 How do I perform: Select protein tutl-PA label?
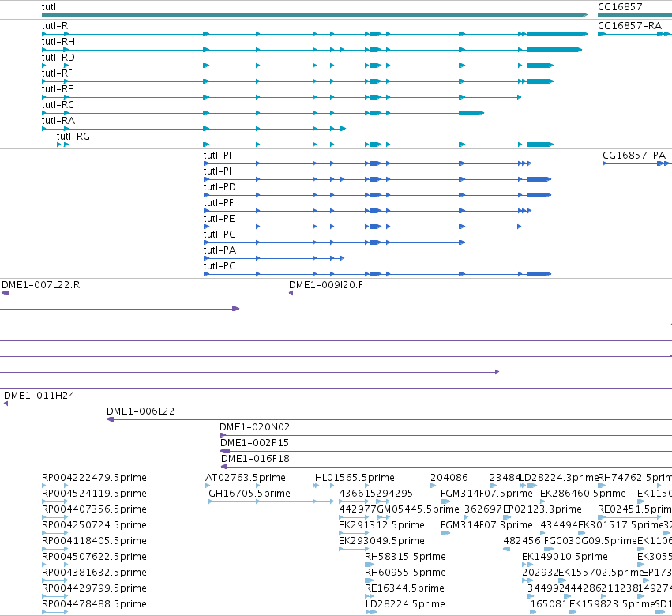point(220,251)
